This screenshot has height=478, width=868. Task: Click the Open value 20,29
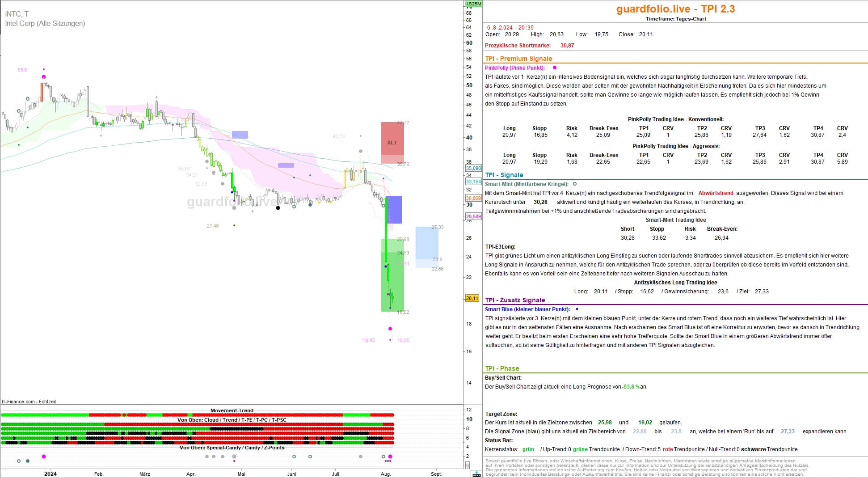point(512,34)
